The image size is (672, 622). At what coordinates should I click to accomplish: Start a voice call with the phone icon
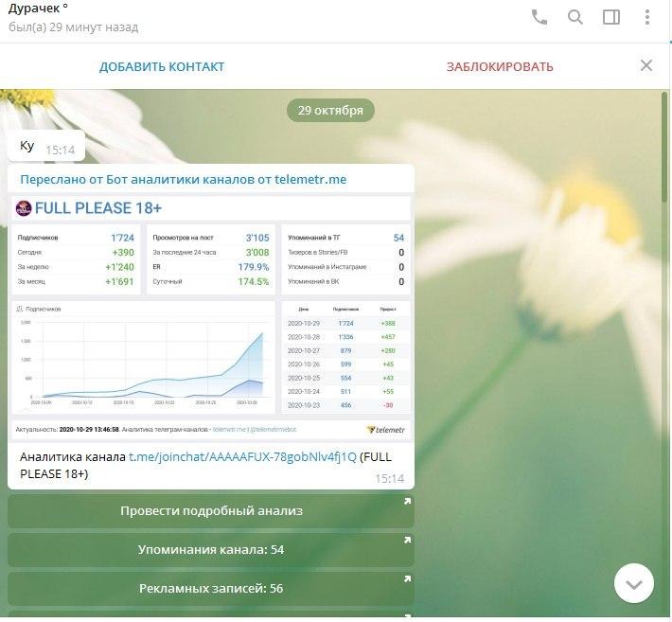point(539,17)
